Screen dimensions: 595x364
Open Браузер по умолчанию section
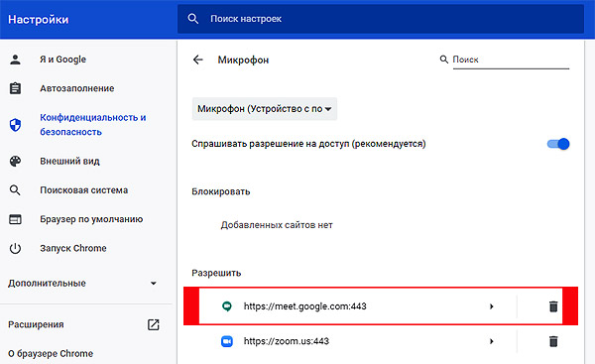pyautogui.click(x=91, y=219)
